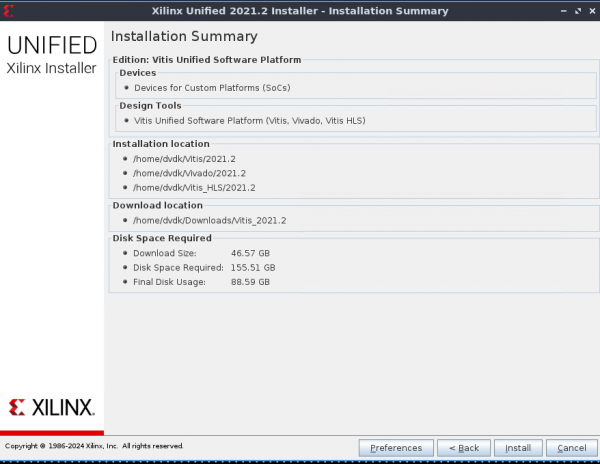The width and height of the screenshot is (600, 464).
Task: Open the Preferences dialog
Action: pos(396,448)
